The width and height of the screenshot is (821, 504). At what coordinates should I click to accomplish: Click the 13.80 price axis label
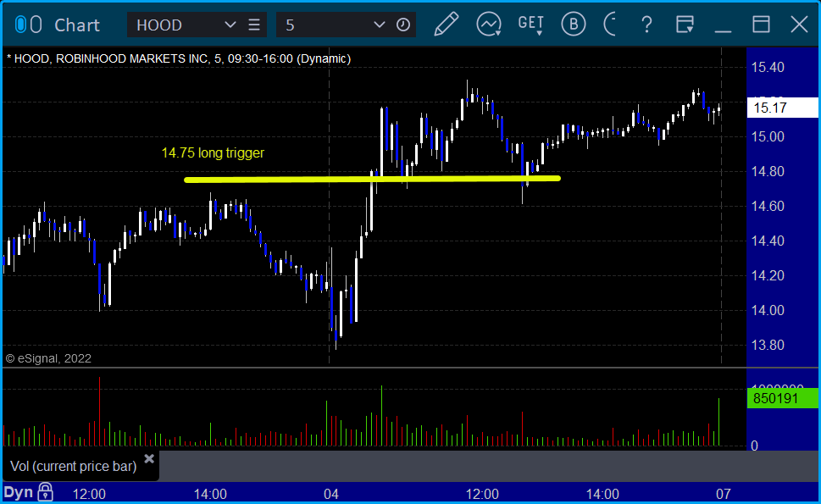point(768,345)
